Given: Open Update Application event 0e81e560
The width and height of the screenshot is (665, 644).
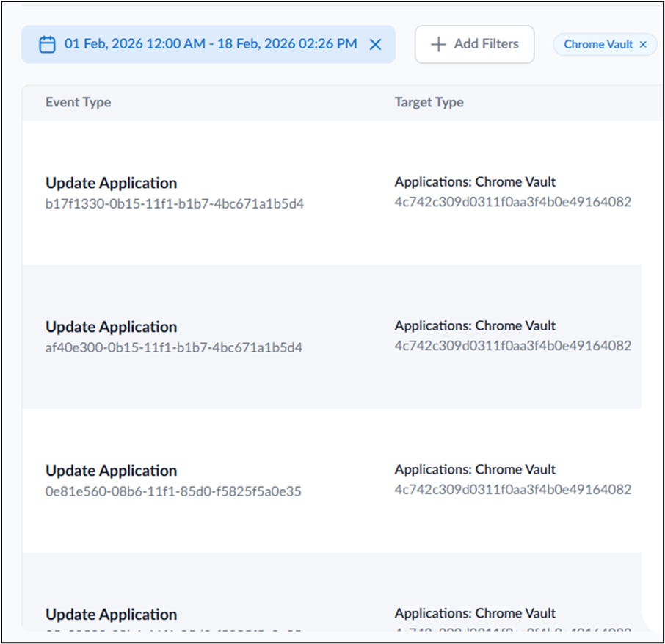Looking at the screenshot, I should click(x=112, y=471).
